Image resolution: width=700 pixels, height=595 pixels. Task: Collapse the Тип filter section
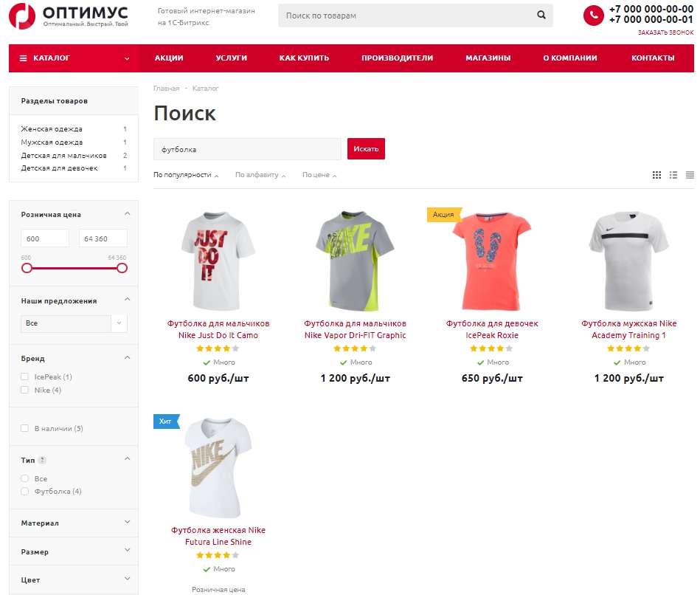coord(127,458)
